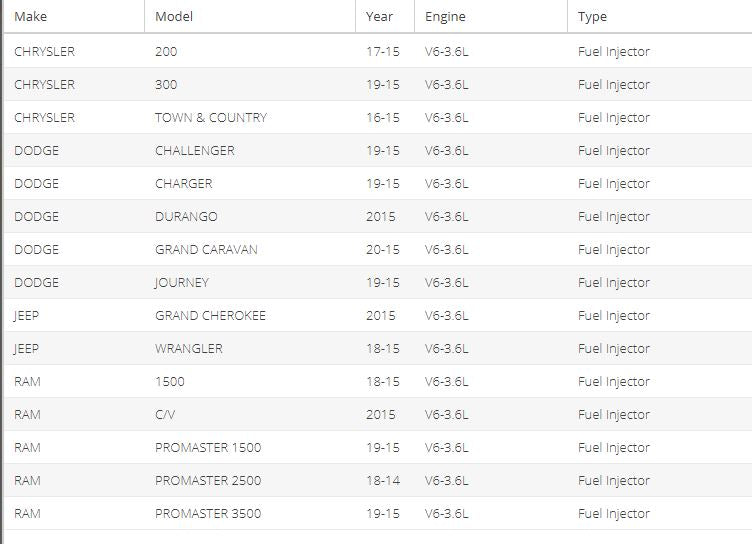Click the Engine column header
752x544 pixels.
491,16
